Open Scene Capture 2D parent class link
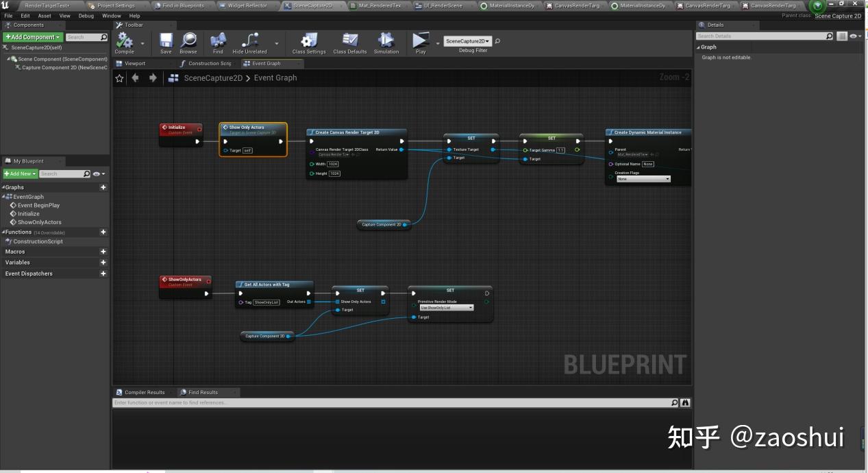868x473 pixels. (838, 16)
